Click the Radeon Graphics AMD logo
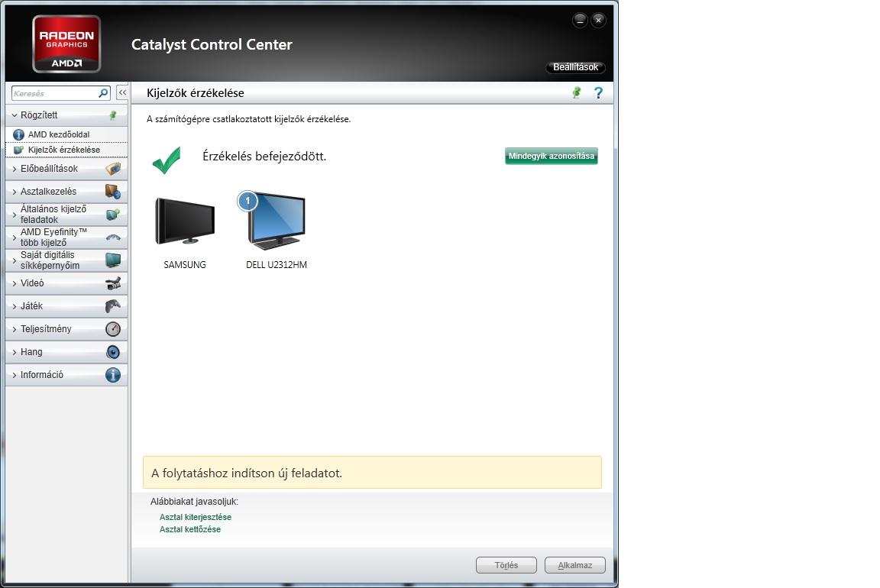 coord(66,44)
